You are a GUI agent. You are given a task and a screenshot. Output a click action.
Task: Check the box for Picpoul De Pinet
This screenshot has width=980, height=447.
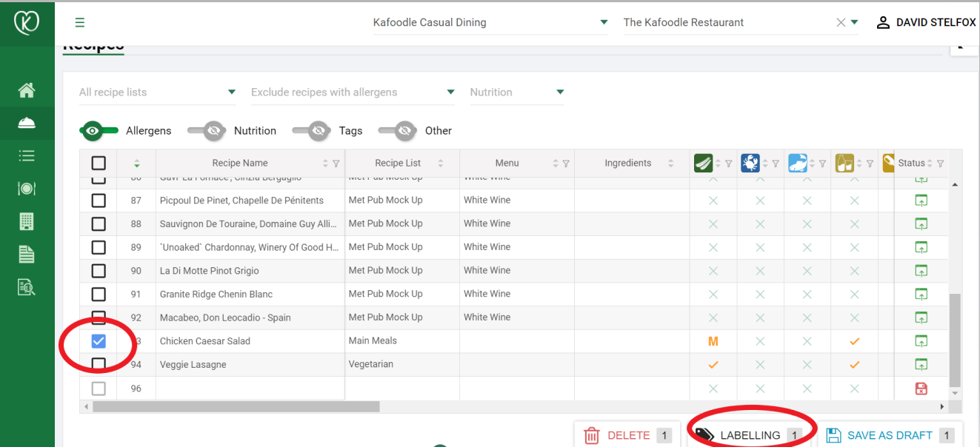pos(99,201)
